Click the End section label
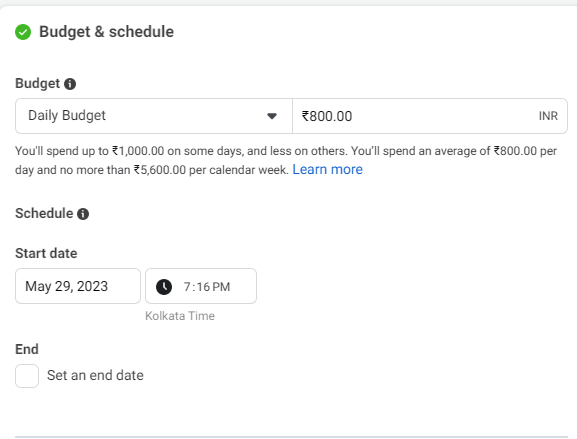 click(27, 349)
